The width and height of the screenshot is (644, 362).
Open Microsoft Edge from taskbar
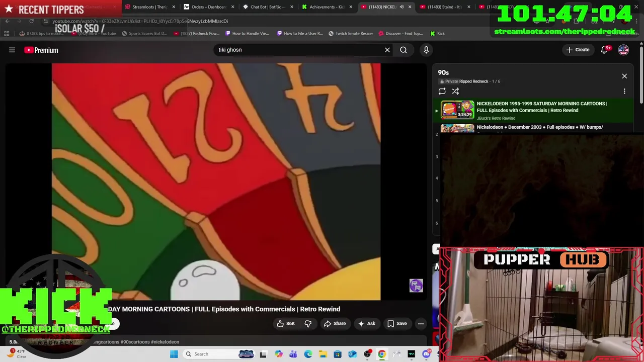(308, 354)
